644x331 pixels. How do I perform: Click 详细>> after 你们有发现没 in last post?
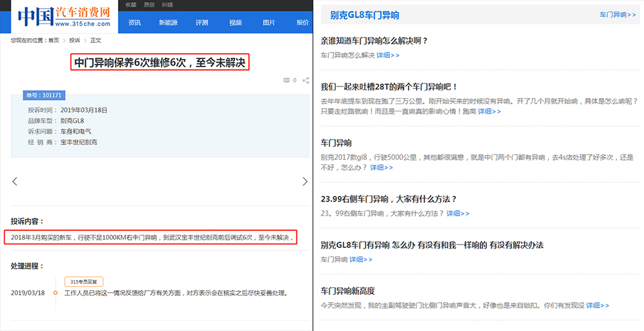(598, 305)
